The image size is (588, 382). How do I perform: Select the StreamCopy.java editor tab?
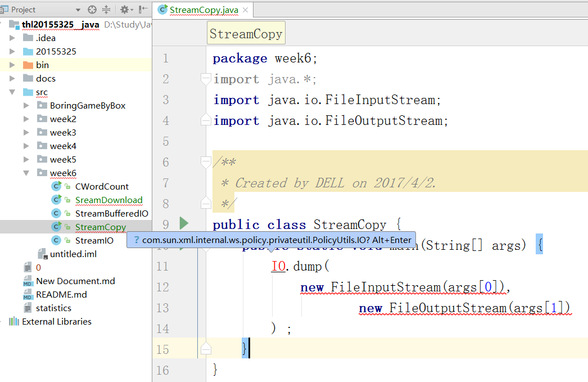click(203, 10)
